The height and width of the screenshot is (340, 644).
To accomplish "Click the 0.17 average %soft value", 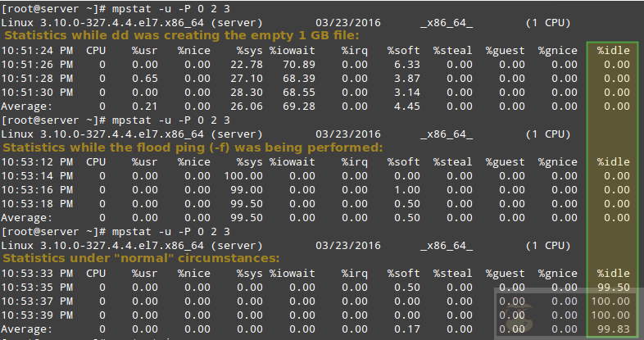I will pyautogui.click(x=406, y=328).
